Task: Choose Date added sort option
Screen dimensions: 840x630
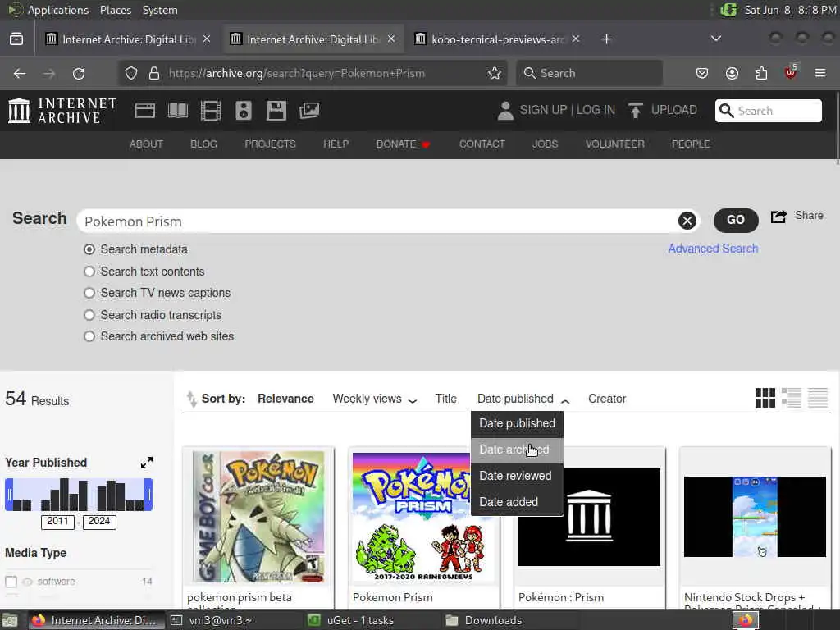Action: 517,502
